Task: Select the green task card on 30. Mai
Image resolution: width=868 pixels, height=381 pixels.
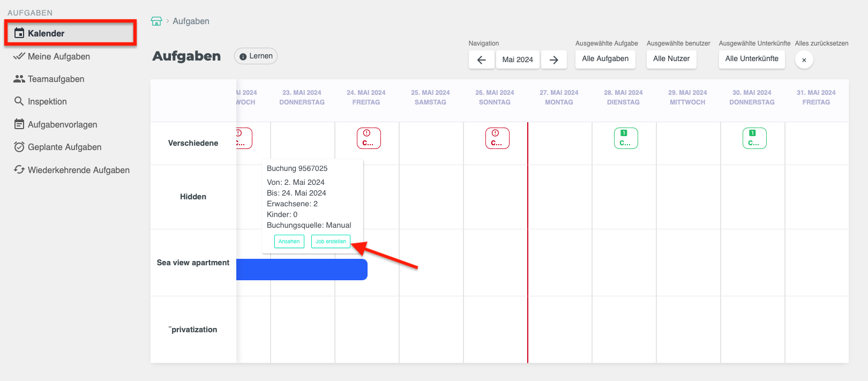Action: [754, 138]
